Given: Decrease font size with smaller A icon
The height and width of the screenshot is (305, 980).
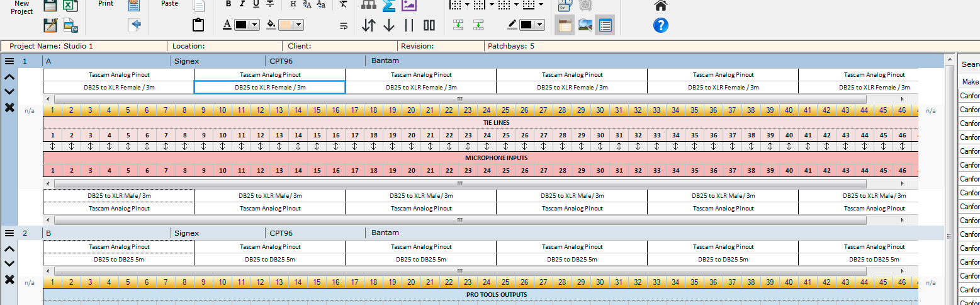Looking at the screenshot, I should [x=321, y=4].
